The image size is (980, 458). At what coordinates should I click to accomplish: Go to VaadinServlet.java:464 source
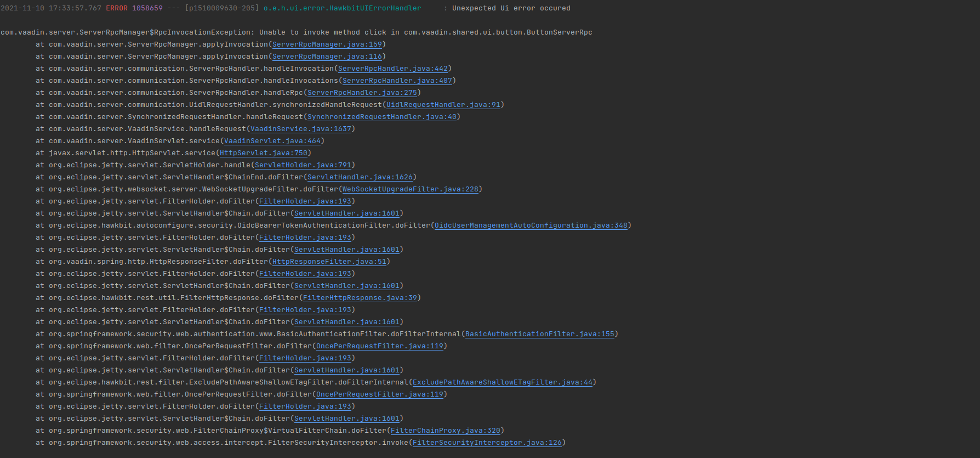click(272, 141)
